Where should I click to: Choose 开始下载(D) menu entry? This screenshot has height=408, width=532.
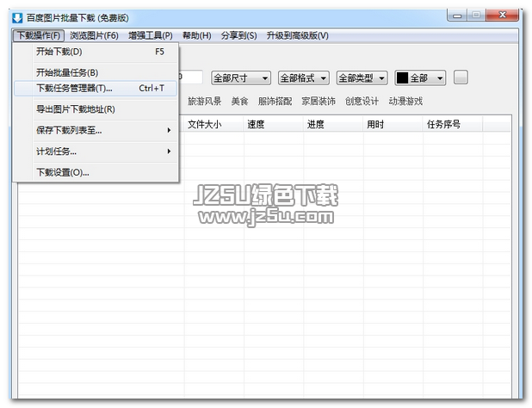pos(96,52)
